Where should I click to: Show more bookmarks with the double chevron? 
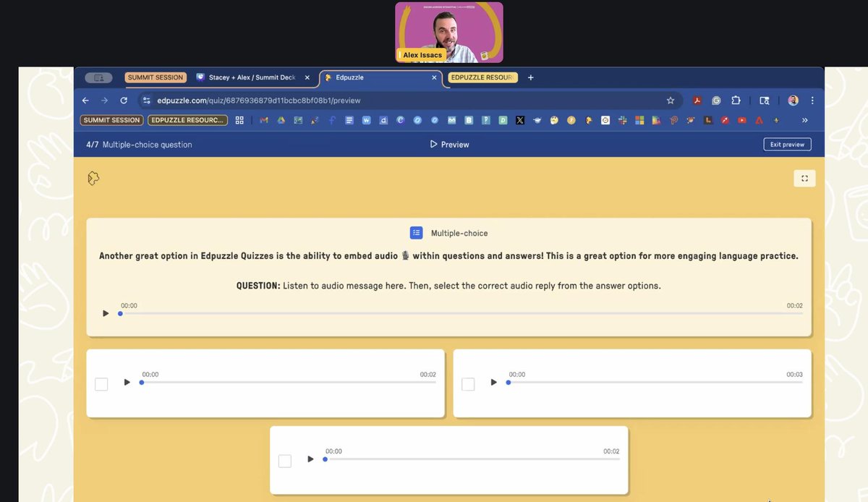click(804, 120)
